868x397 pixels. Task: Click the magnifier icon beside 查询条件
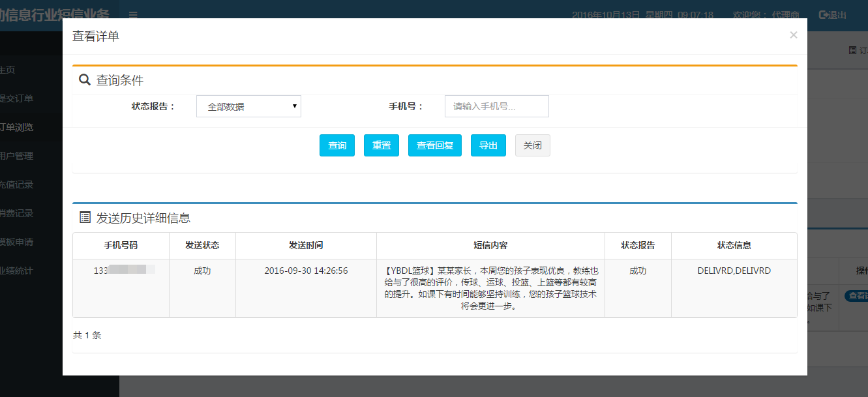85,80
